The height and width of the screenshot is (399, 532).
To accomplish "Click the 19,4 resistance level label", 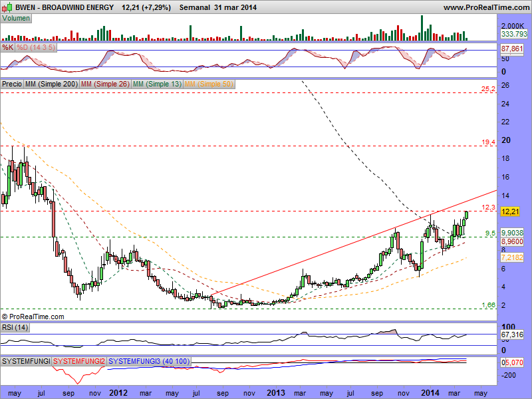I will coord(488,142).
